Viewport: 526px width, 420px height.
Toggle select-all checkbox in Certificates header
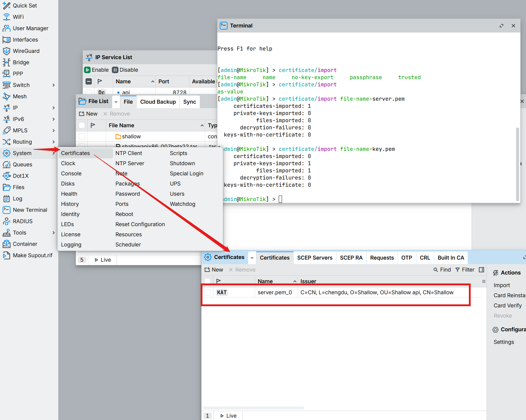(207, 281)
